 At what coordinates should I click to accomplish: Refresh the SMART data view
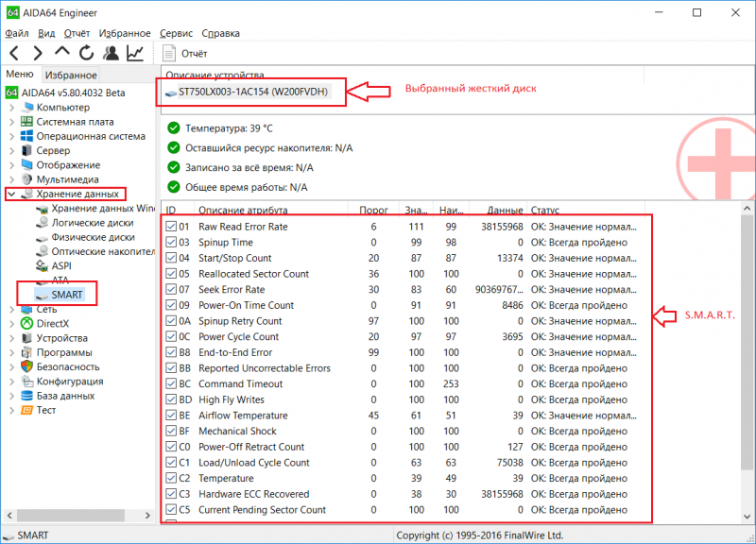[86, 53]
